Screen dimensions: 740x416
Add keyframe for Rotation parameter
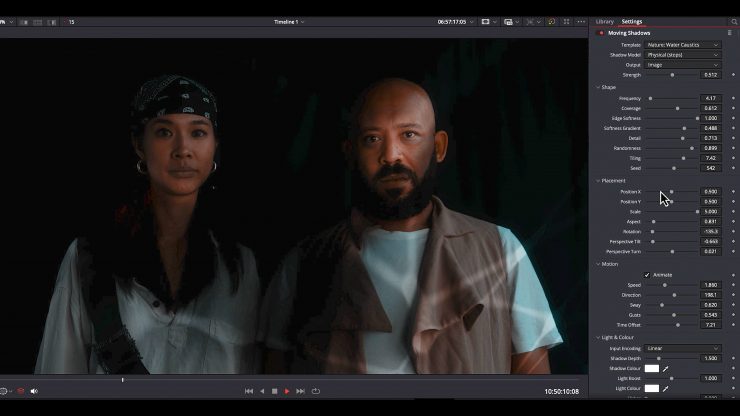733,231
